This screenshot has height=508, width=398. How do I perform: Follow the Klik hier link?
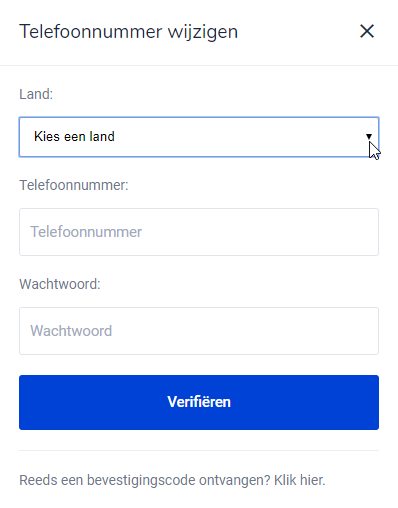(299, 480)
